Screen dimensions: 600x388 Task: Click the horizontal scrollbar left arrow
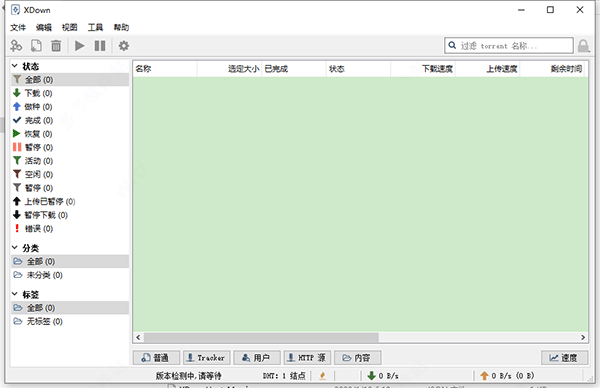(x=138, y=337)
